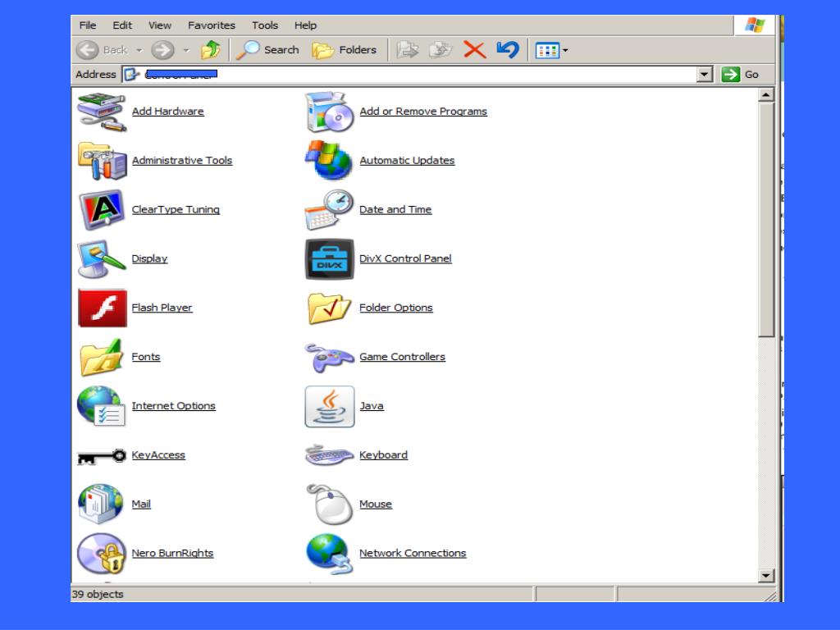Viewport: 840px width, 630px height.
Task: Click the Move To toolbar icon
Action: point(408,50)
